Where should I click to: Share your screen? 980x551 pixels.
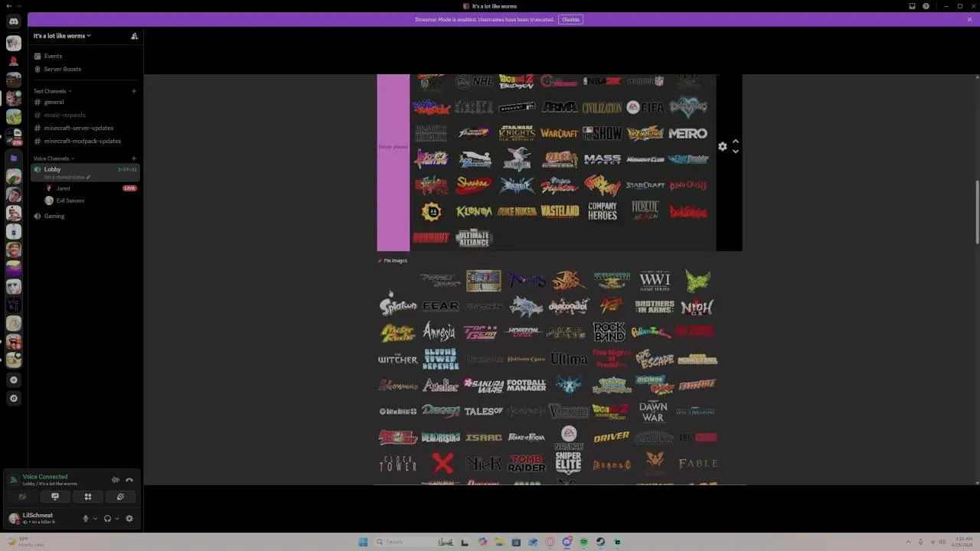[x=55, y=497]
